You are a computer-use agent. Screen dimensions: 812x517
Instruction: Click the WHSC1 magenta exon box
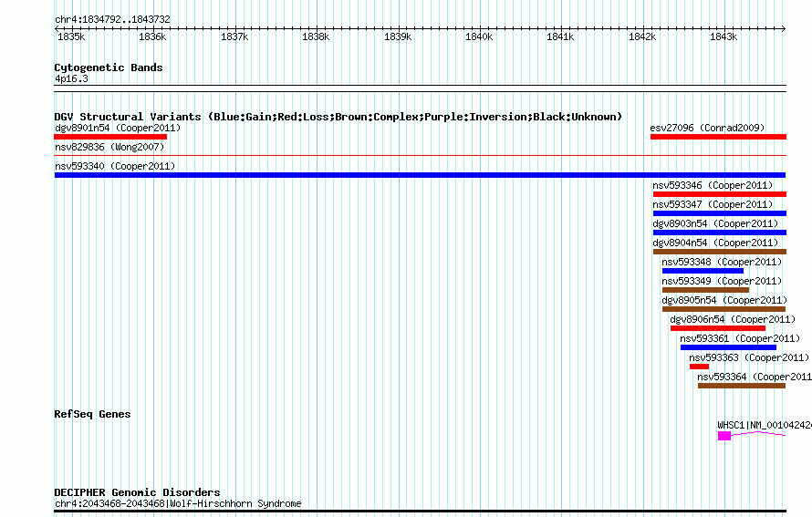click(x=724, y=436)
